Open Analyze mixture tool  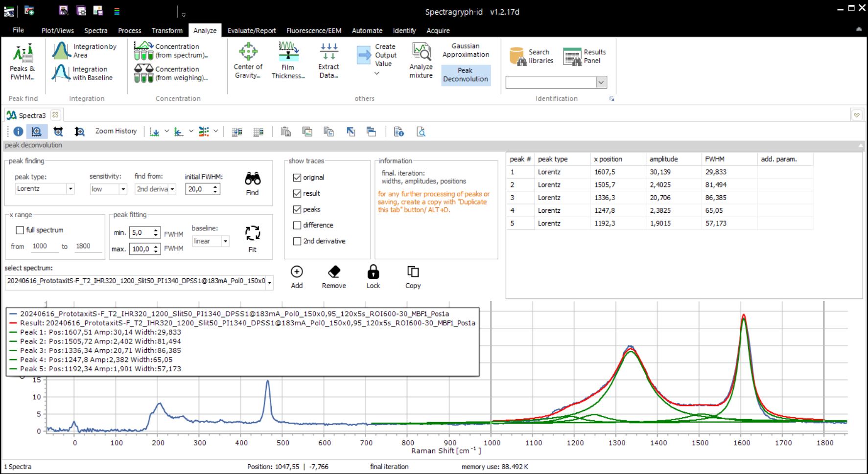pyautogui.click(x=421, y=61)
